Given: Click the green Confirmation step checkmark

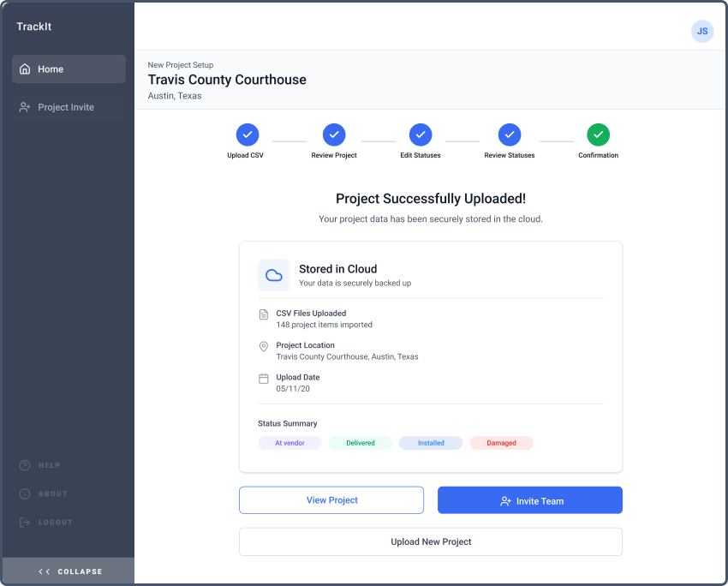Looking at the screenshot, I should click(x=599, y=135).
